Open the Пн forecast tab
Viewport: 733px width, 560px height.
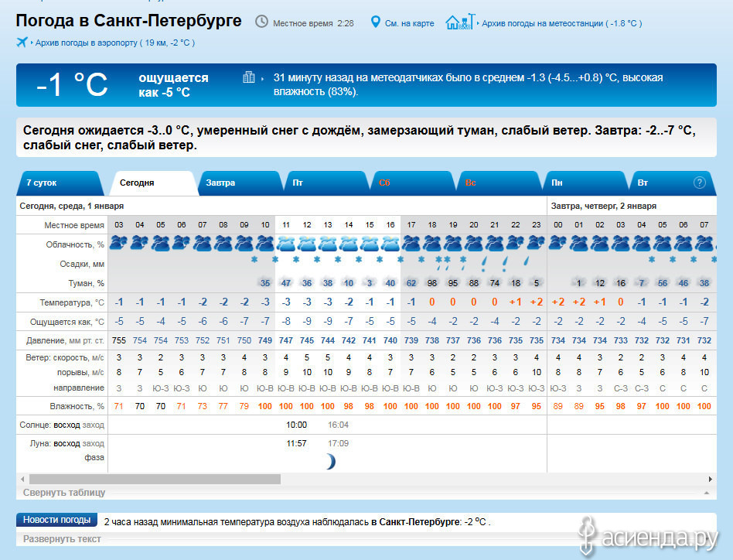click(x=585, y=183)
